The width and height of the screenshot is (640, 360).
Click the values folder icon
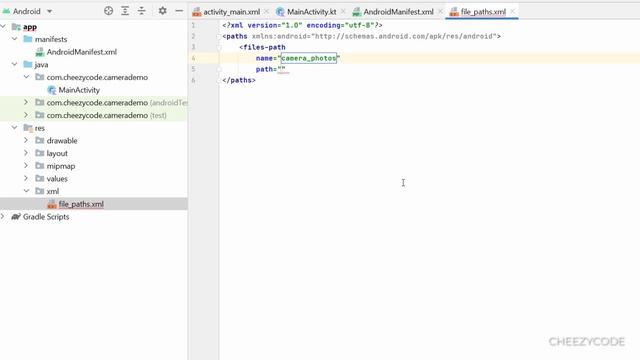click(40, 178)
